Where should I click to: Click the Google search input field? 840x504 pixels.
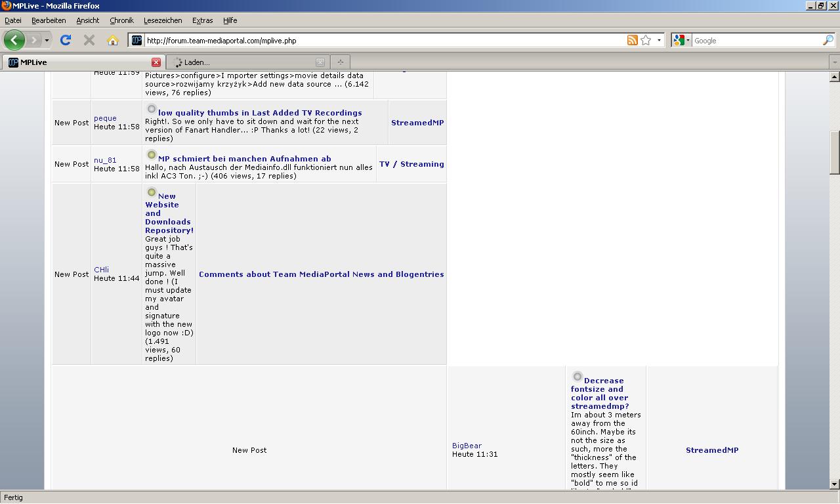tap(755, 40)
